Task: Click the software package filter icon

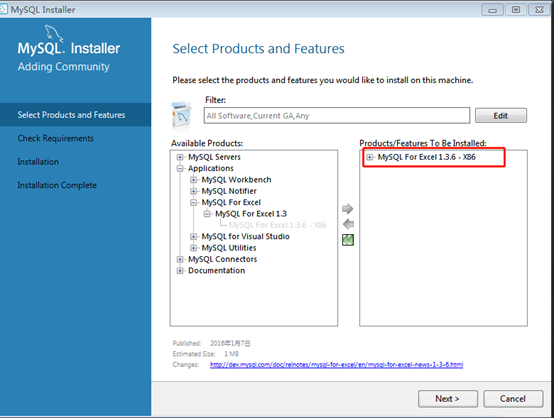Action: click(181, 115)
